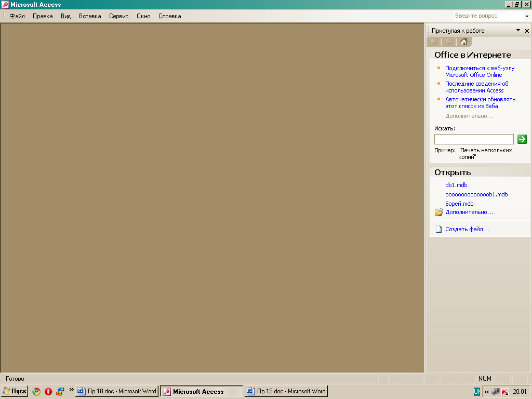Click the network tray icon

coord(495,392)
